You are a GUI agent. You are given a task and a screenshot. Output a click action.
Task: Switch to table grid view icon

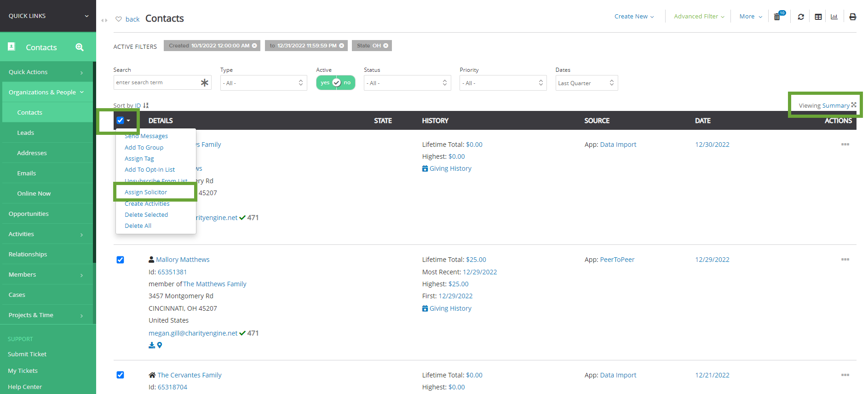tap(818, 17)
